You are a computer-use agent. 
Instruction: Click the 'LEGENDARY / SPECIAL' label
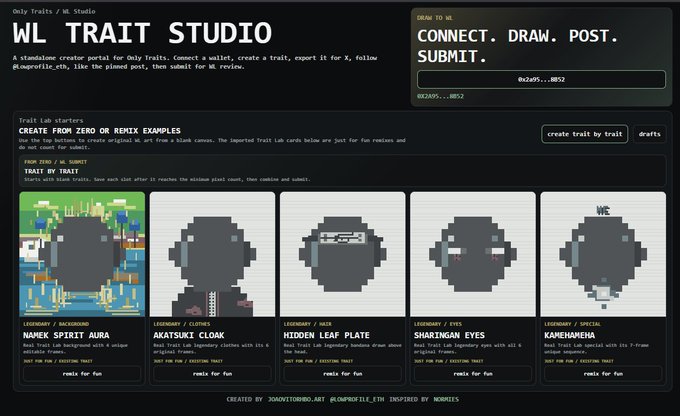572,324
